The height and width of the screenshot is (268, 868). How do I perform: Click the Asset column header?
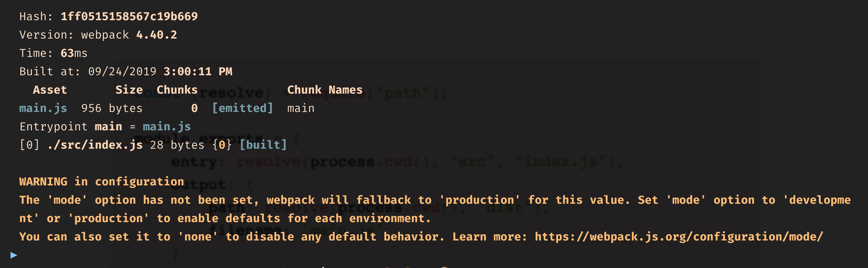tap(50, 90)
